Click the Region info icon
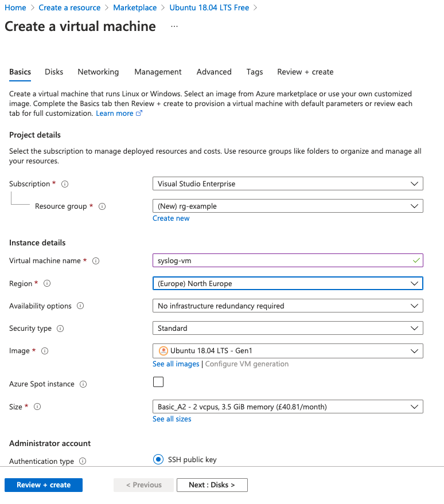The image size is (444, 504). pyautogui.click(x=48, y=283)
